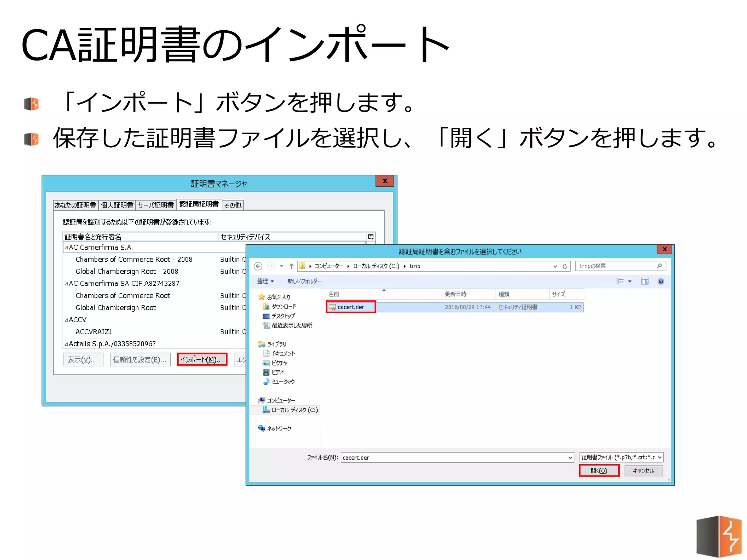Expand the view options dropdown arrow
This screenshot has height=560, width=747.
tap(630, 281)
